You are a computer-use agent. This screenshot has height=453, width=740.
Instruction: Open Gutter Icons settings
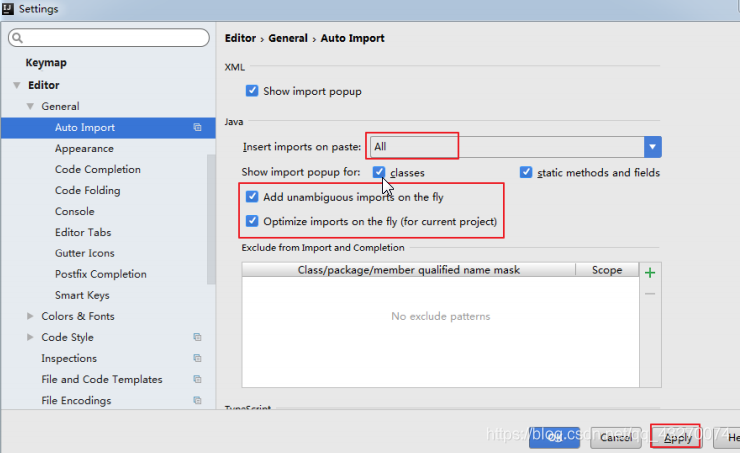pyautogui.click(x=84, y=253)
